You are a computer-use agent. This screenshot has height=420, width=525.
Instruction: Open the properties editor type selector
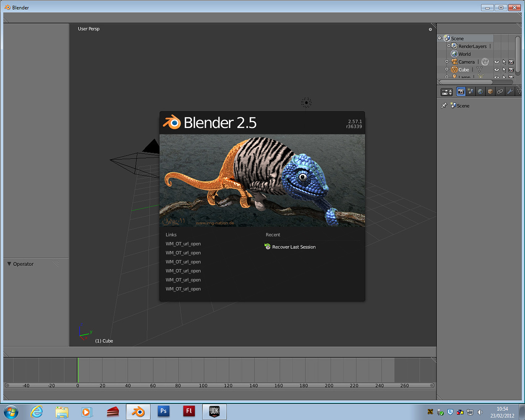pyautogui.click(x=446, y=92)
